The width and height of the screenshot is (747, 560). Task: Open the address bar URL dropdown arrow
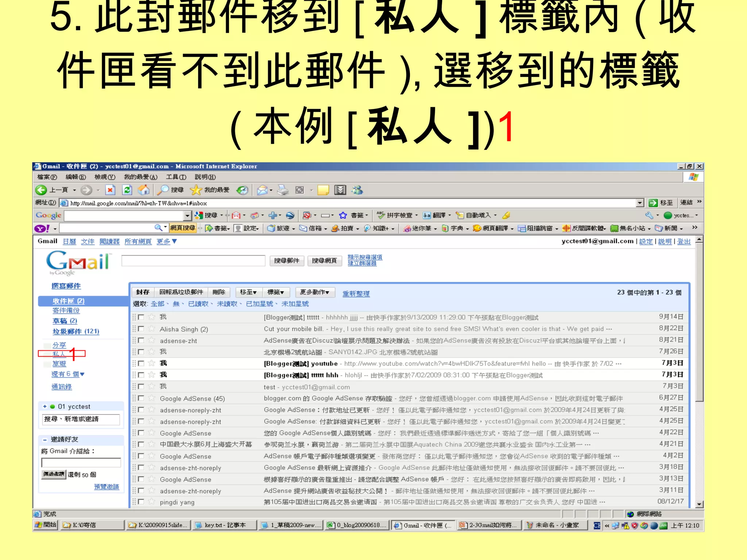click(x=640, y=203)
